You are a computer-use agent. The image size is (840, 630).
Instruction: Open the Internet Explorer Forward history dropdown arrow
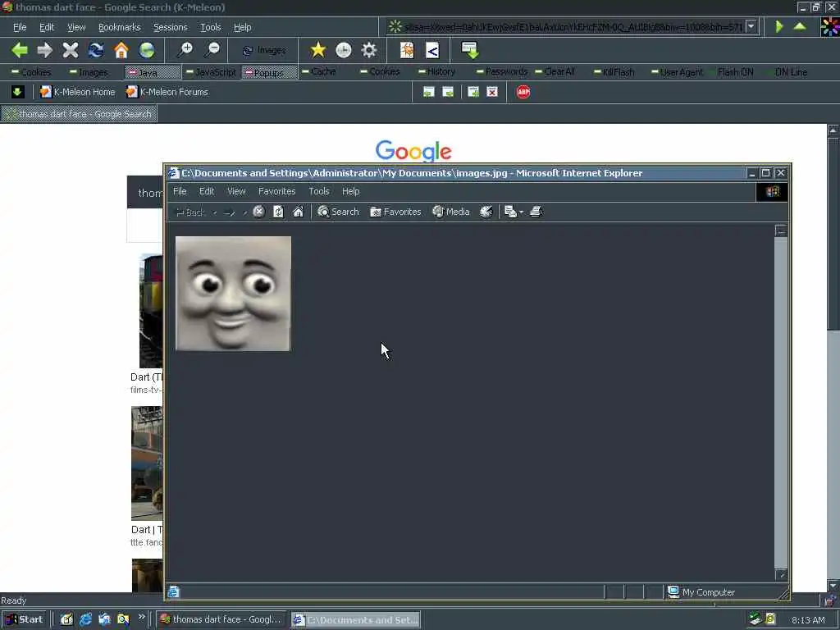[x=244, y=212]
